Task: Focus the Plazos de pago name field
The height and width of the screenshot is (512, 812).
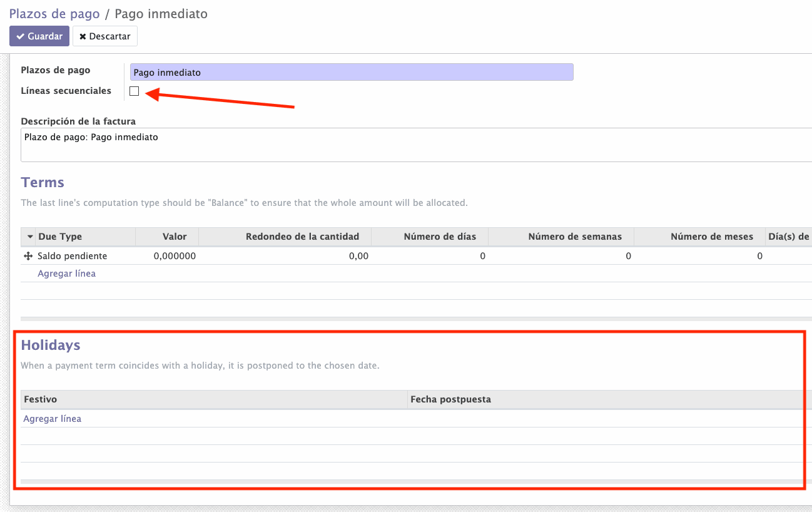Action: click(x=350, y=73)
